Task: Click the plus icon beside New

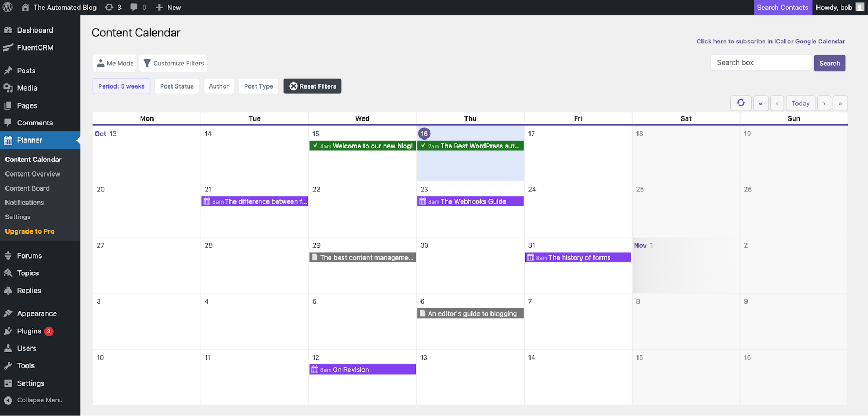Action: [159, 7]
